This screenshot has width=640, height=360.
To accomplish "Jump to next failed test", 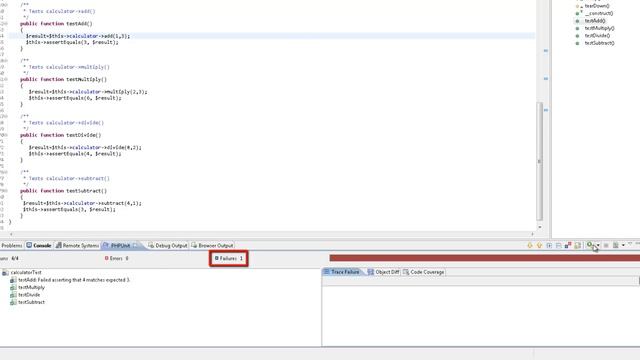I will (x=530, y=245).
